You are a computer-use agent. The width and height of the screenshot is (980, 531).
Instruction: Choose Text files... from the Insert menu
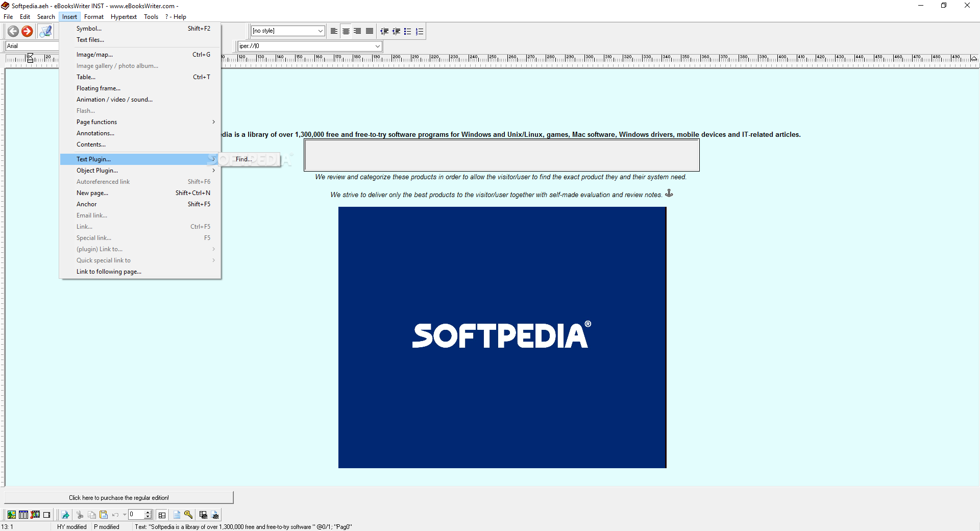pyautogui.click(x=140, y=40)
